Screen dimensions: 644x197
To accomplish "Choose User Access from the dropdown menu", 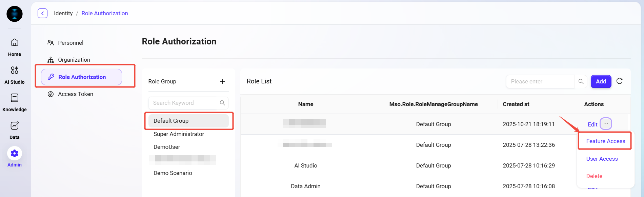I will point(602,159).
